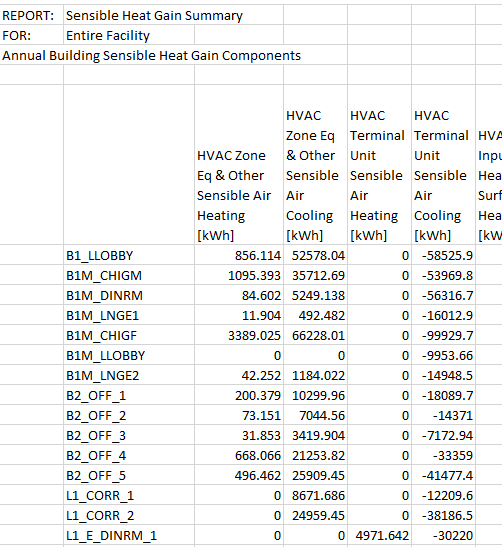502x547 pixels.
Task: Select the 10299.96 value
Action: click(315, 396)
